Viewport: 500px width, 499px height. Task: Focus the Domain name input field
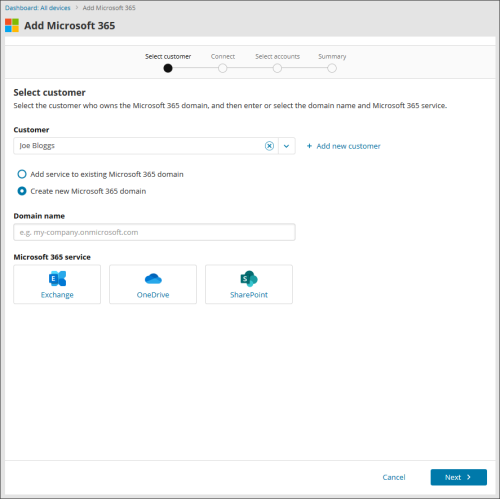154,232
